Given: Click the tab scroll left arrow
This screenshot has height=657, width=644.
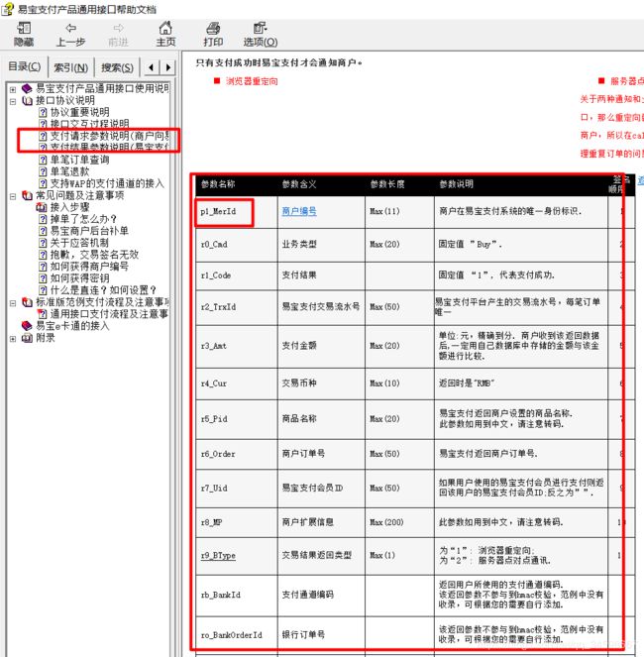Looking at the screenshot, I should [x=152, y=67].
